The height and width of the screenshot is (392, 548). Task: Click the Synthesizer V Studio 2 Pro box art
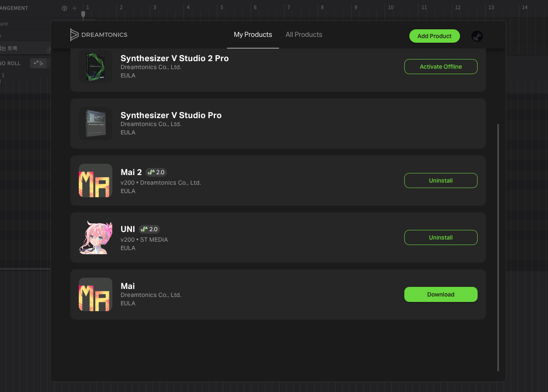96,67
